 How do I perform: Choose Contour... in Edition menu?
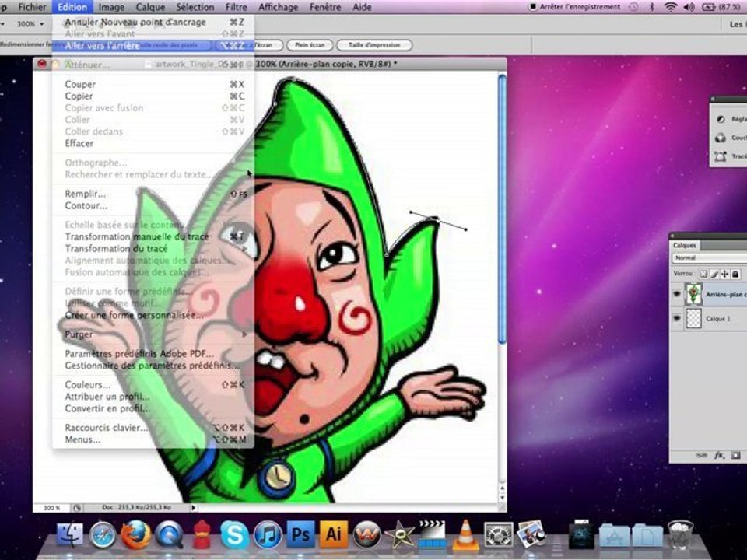153,205
